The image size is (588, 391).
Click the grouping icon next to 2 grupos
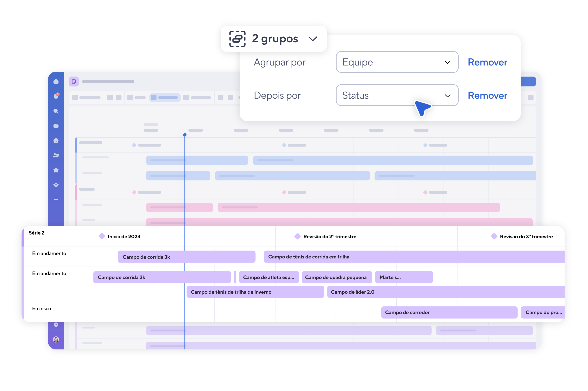(x=237, y=39)
